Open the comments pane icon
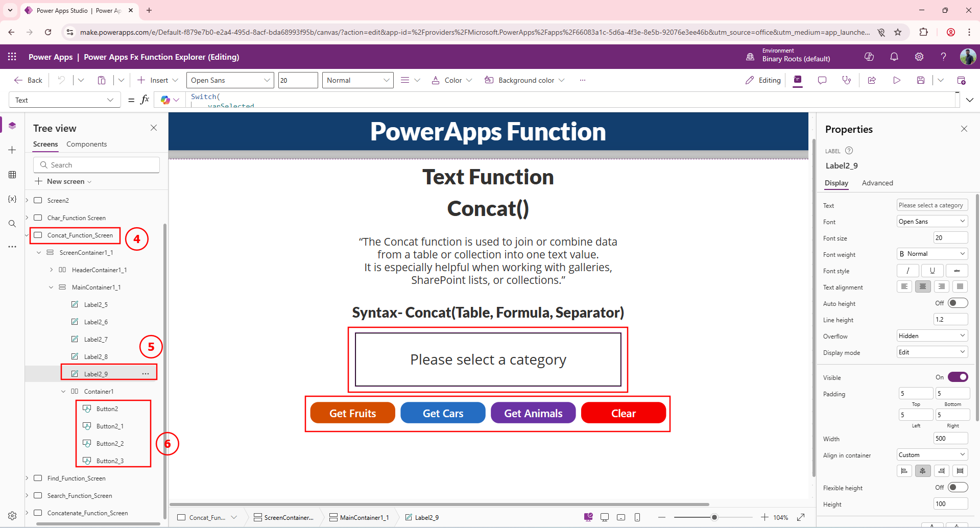Image resolution: width=980 pixels, height=528 pixels. [822, 80]
